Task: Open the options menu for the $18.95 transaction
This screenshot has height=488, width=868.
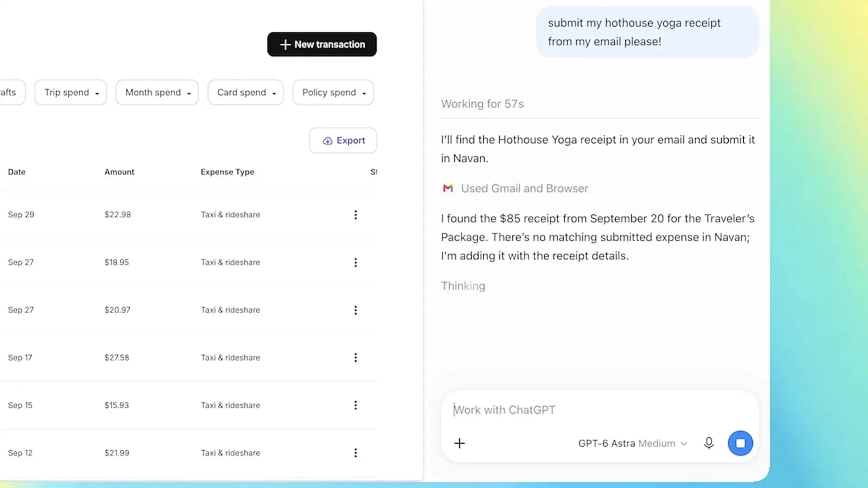Action: coord(355,263)
